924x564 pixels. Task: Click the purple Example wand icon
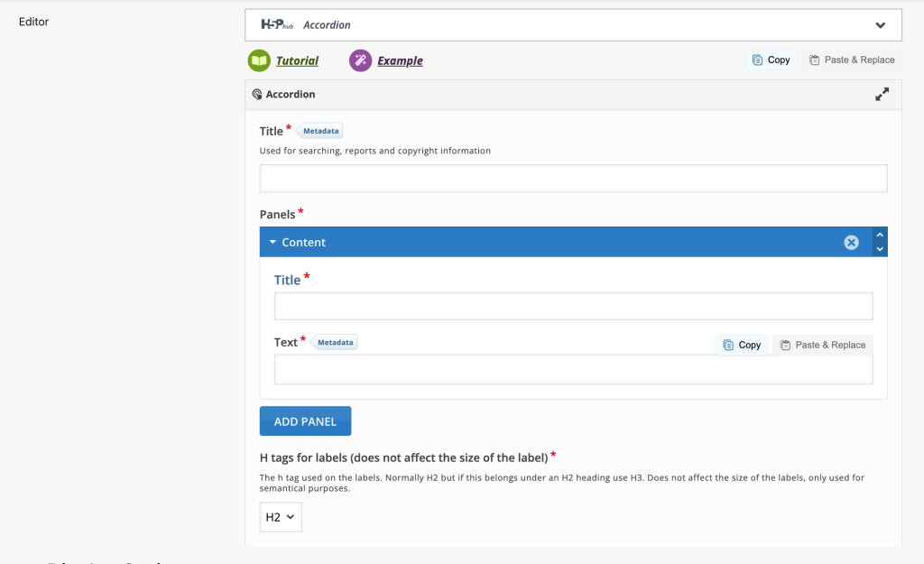[x=360, y=60]
